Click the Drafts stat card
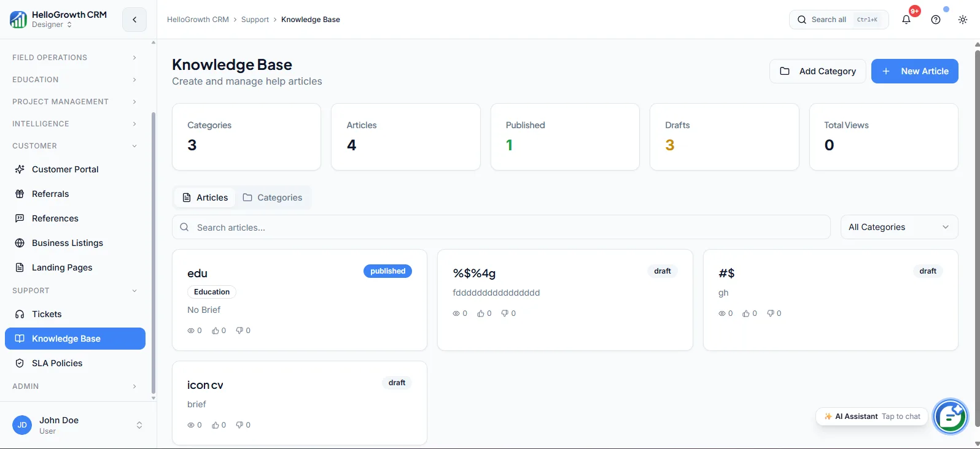The width and height of the screenshot is (980, 449). click(x=725, y=137)
